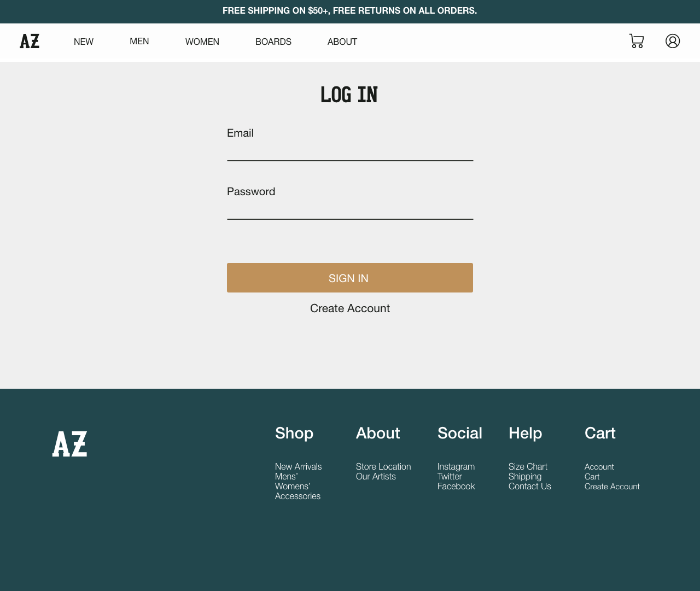The image size is (700, 591).
Task: Open the NEW menu item
Action: [x=84, y=42]
